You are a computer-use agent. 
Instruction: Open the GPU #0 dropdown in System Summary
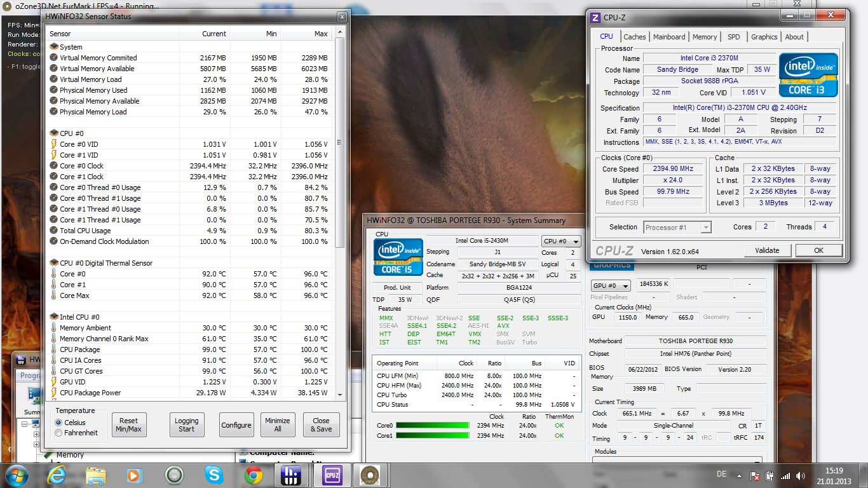pos(611,286)
